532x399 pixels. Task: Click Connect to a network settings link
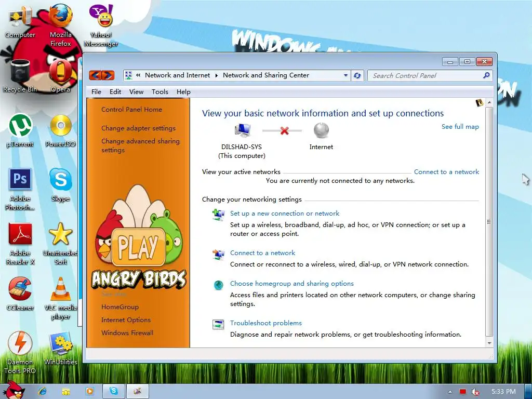262,253
